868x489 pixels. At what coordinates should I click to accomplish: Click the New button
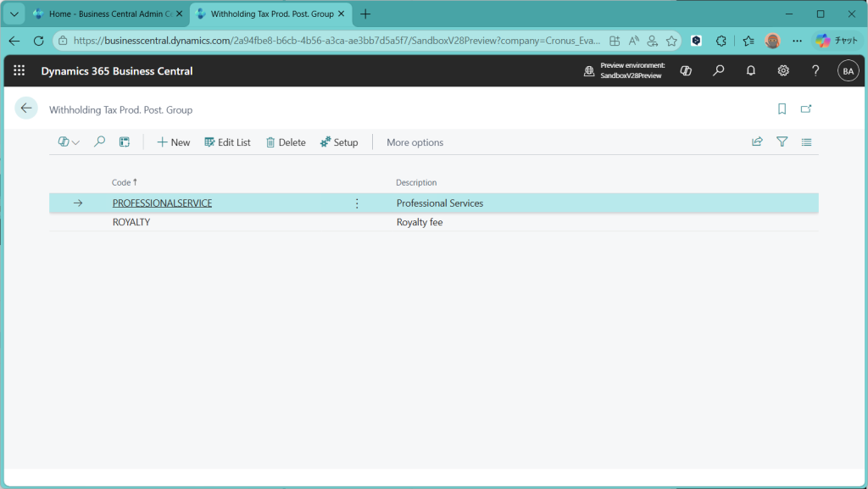click(x=174, y=142)
